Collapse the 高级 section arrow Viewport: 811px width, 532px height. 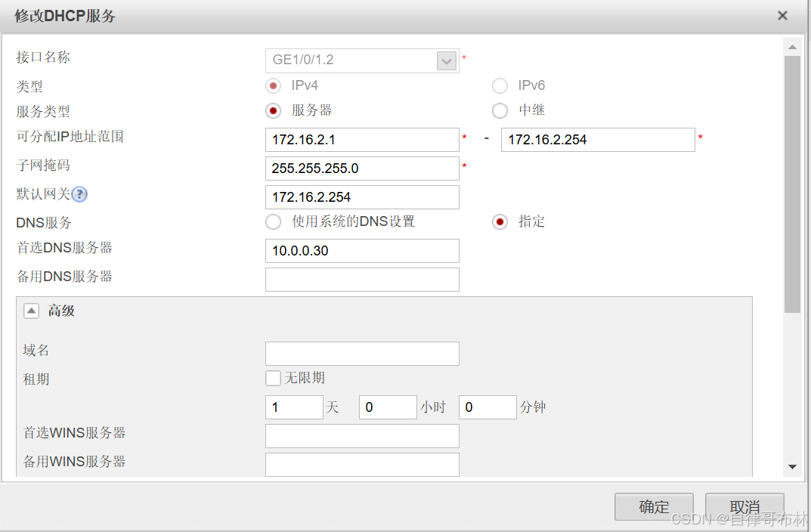pyautogui.click(x=31, y=311)
